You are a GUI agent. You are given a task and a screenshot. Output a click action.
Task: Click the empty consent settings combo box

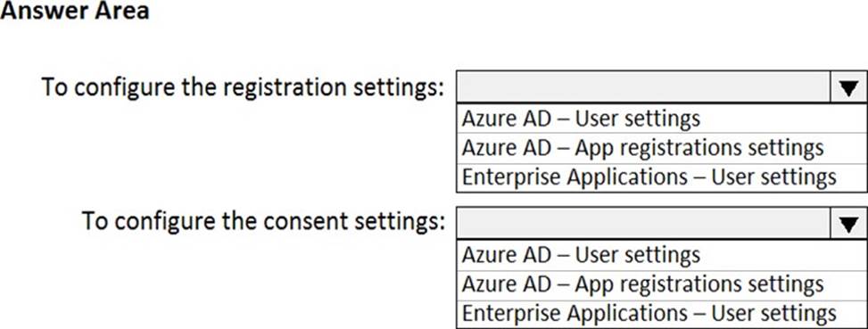coord(644,224)
